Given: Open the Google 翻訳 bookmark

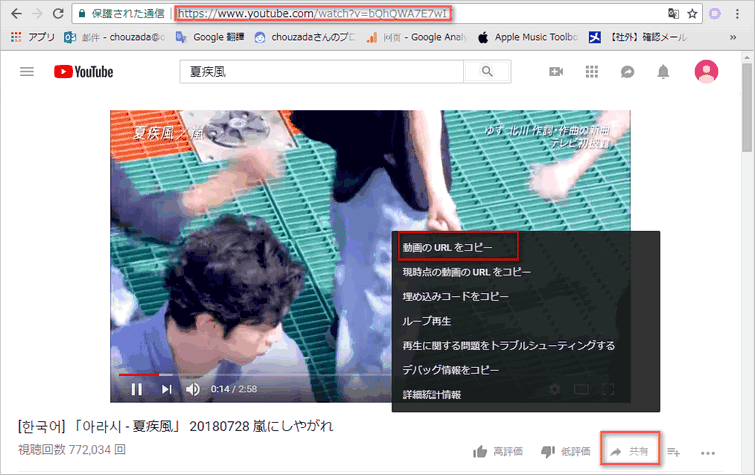Looking at the screenshot, I should click(x=209, y=37).
